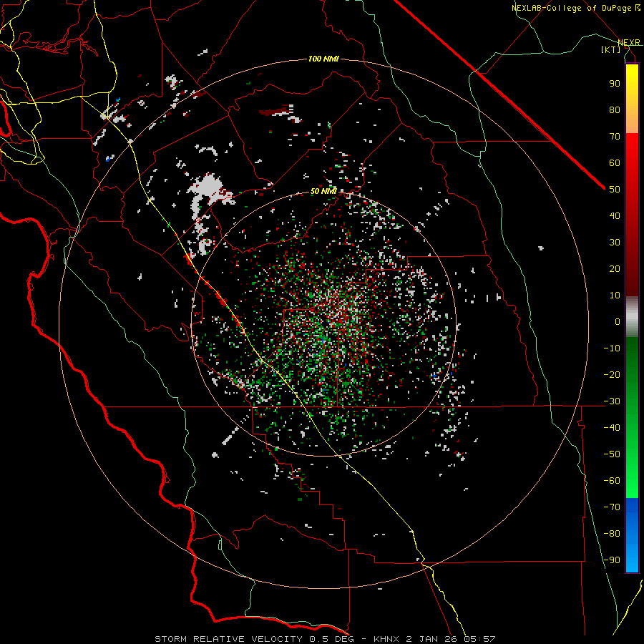The image size is (644, 644).
Task: Select the 90 value on the velocity scale
Action: click(615, 84)
